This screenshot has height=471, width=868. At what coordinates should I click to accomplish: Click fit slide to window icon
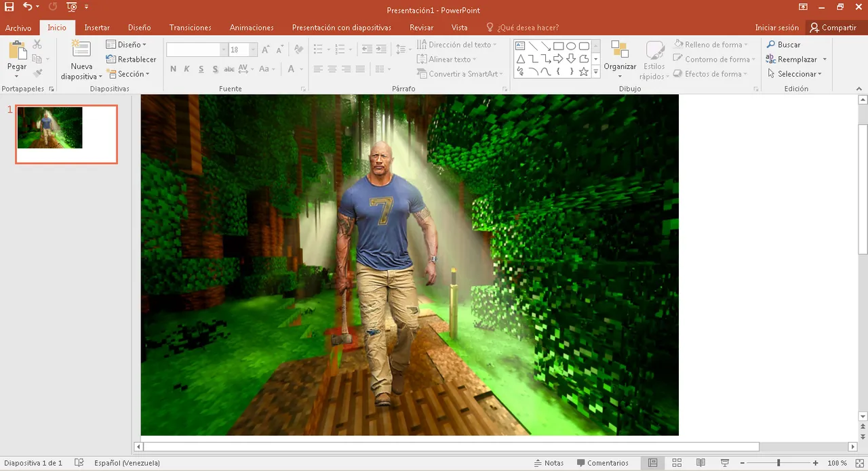(859, 463)
